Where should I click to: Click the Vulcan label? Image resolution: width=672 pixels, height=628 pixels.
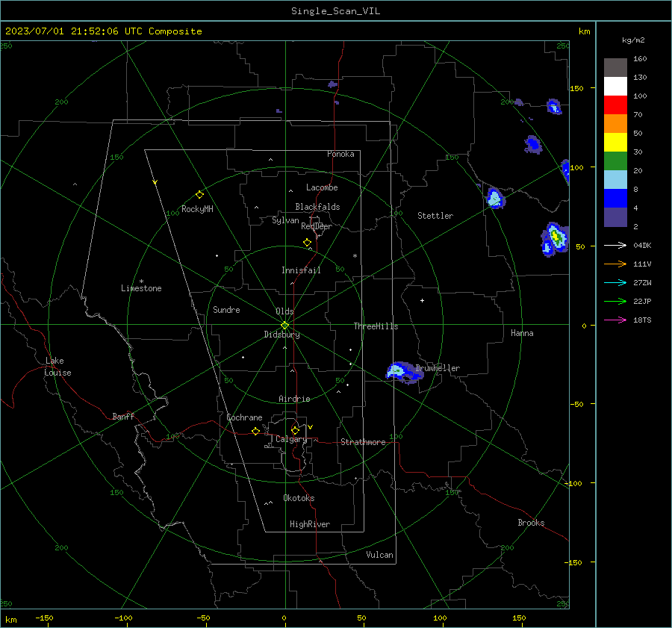(x=379, y=555)
